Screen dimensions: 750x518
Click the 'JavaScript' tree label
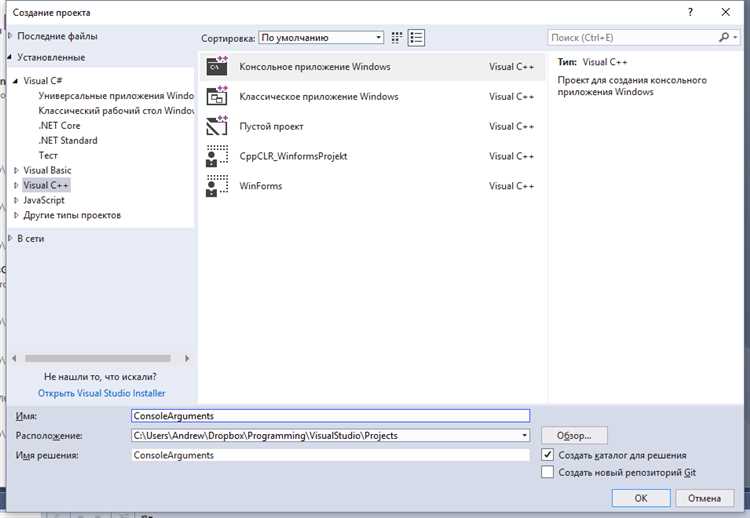pos(44,200)
